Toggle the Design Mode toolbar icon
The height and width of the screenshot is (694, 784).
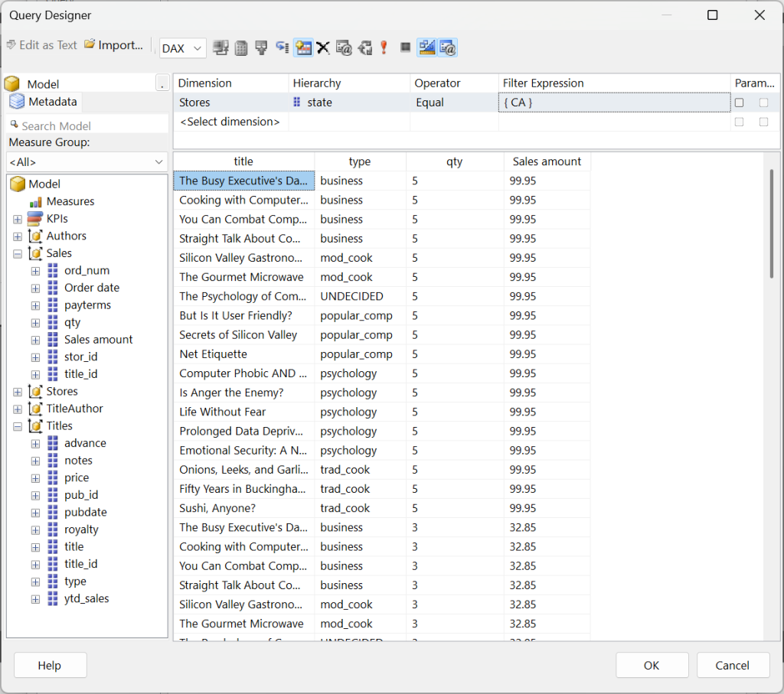(x=427, y=48)
